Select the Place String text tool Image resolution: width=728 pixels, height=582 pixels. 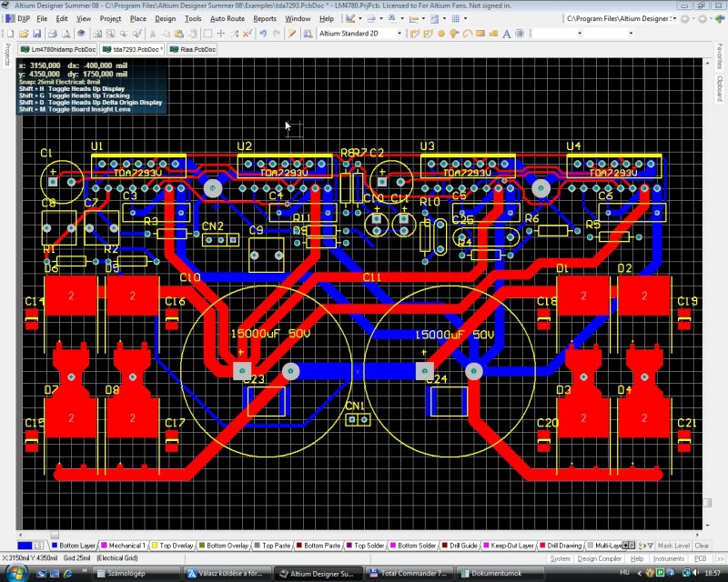[x=507, y=34]
